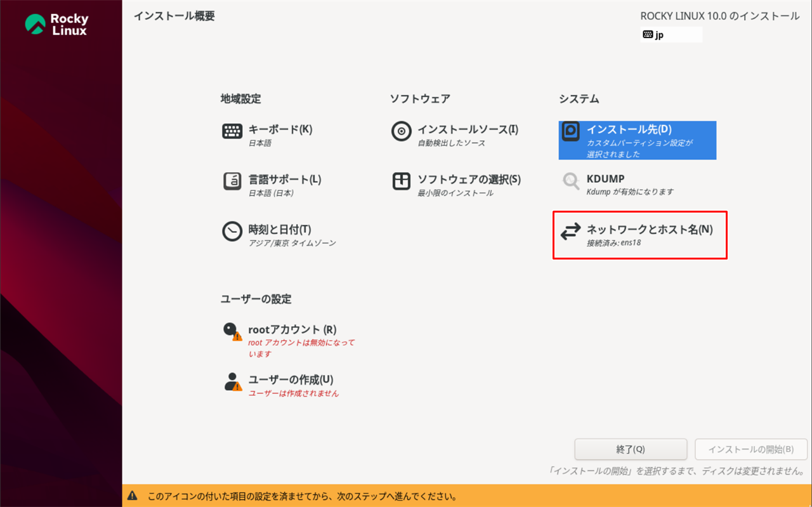Viewport: 812px width, 507px height.
Task: Click the person icon for ユーザーの作成
Action: coord(232,381)
